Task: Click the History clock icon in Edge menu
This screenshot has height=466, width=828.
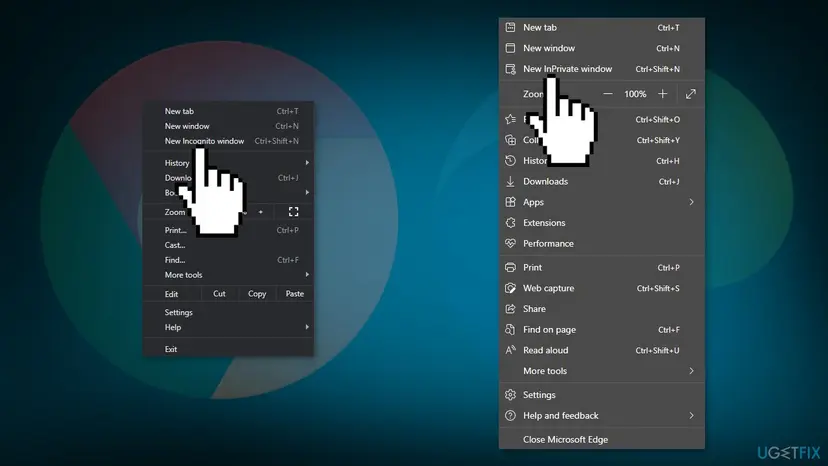Action: (510, 161)
